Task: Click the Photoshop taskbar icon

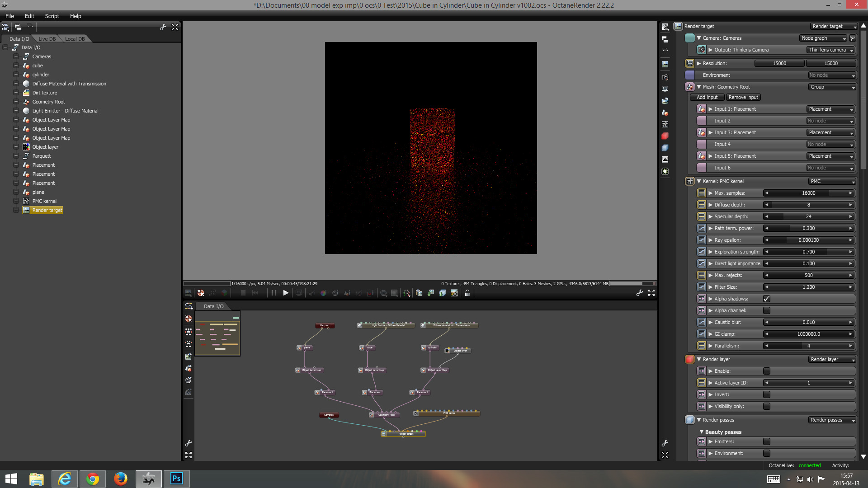Action: coord(176,479)
